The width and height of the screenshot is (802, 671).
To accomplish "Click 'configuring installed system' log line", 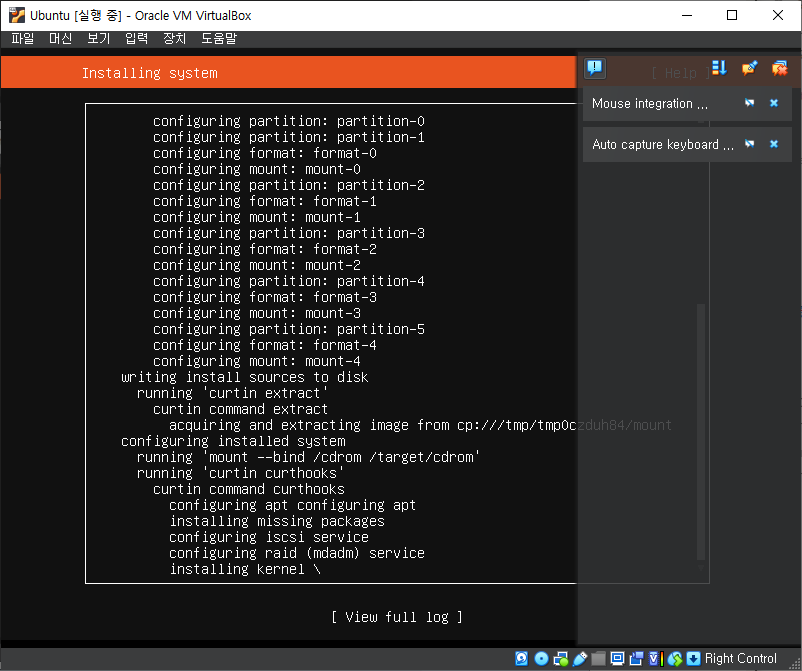I will coord(233,441).
